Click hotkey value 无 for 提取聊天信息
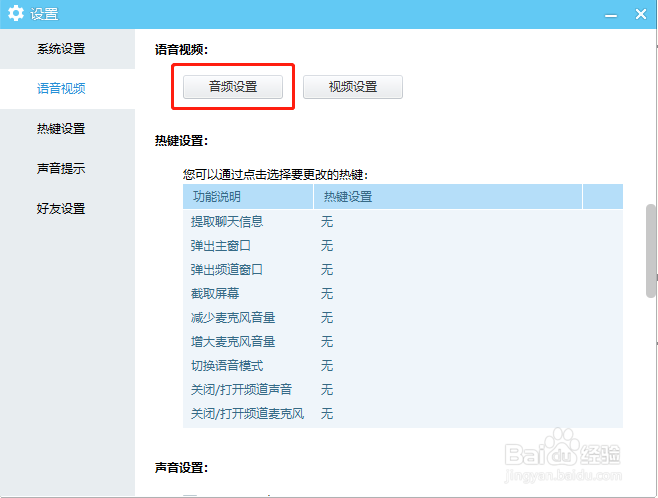The width and height of the screenshot is (658, 498). point(327,221)
